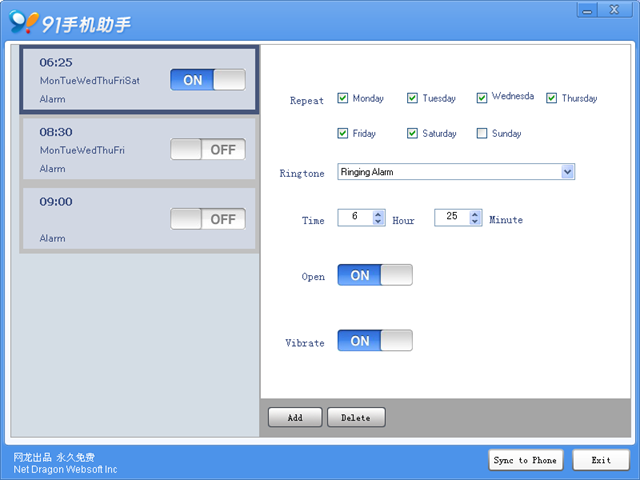Click the Exit button

pos(601,460)
